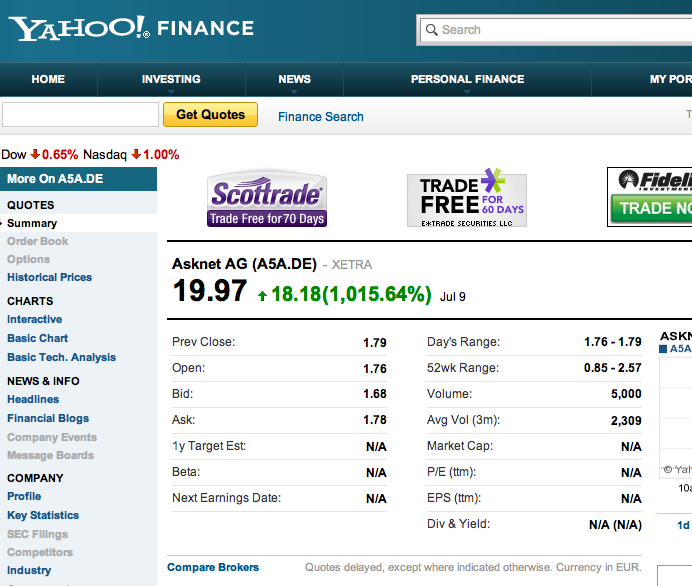Click the Get Quotes button

pos(211,115)
